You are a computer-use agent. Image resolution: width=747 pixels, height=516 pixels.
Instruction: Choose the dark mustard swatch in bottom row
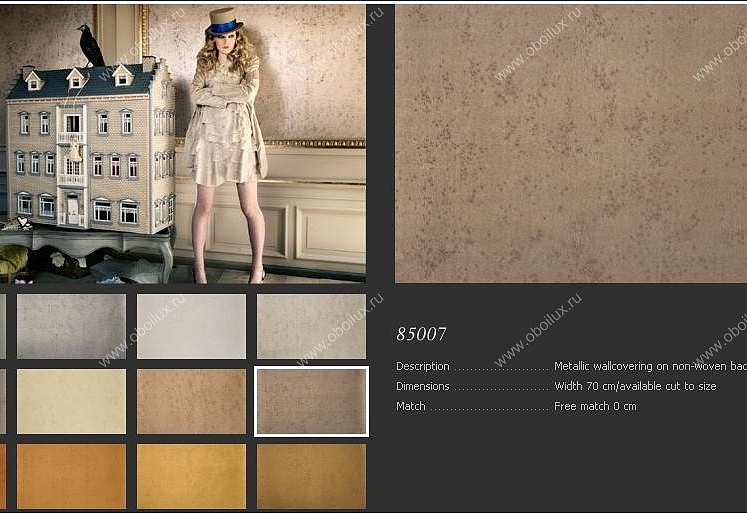[x=312, y=476]
